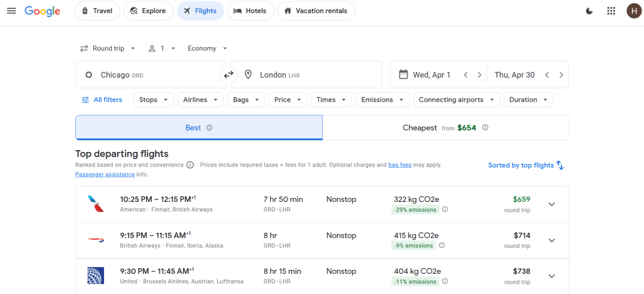Toggle dark mode with moon icon
644x294 pixels.
[589, 11]
